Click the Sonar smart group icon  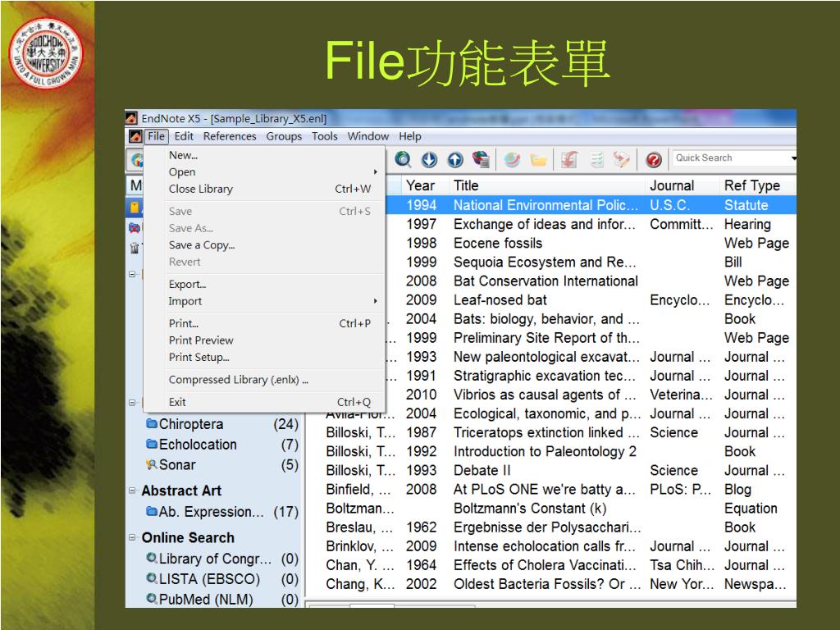(152, 464)
